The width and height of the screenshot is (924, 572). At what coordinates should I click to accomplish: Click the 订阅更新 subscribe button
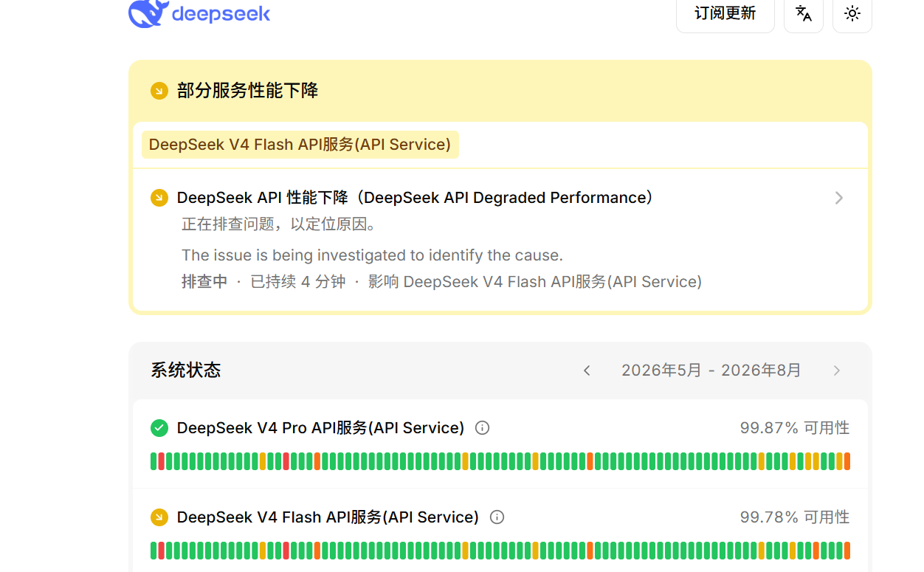coord(725,13)
